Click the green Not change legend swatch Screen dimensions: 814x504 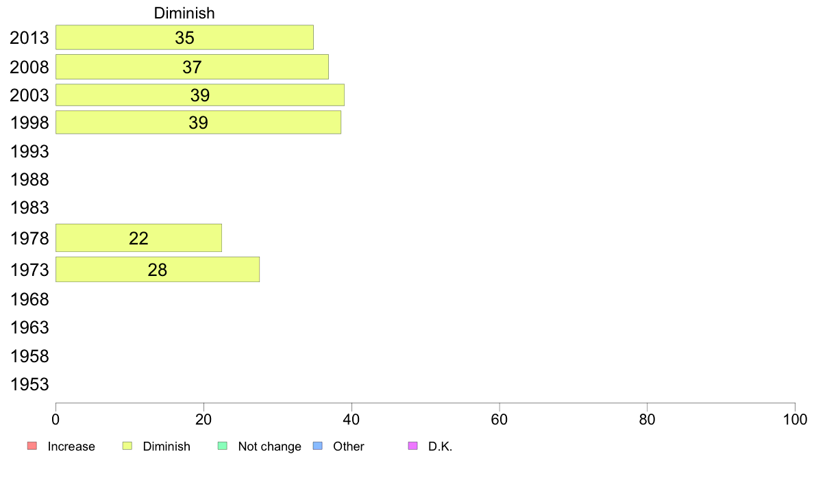pyautogui.click(x=222, y=446)
